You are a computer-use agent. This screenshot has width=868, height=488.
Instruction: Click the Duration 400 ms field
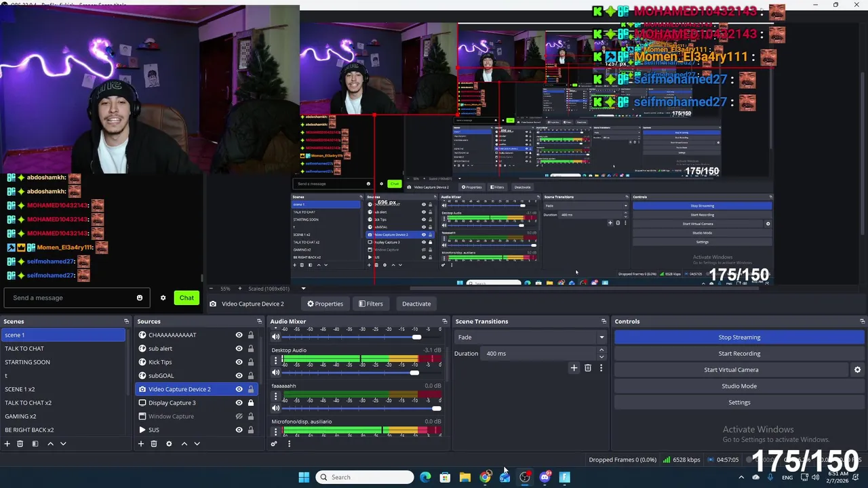(x=539, y=353)
